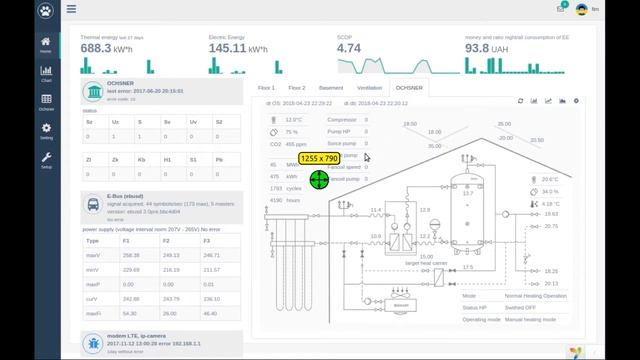The height and width of the screenshot is (360, 640).
Task: Open the Setting gear in the sidebar
Action: (x=46, y=131)
